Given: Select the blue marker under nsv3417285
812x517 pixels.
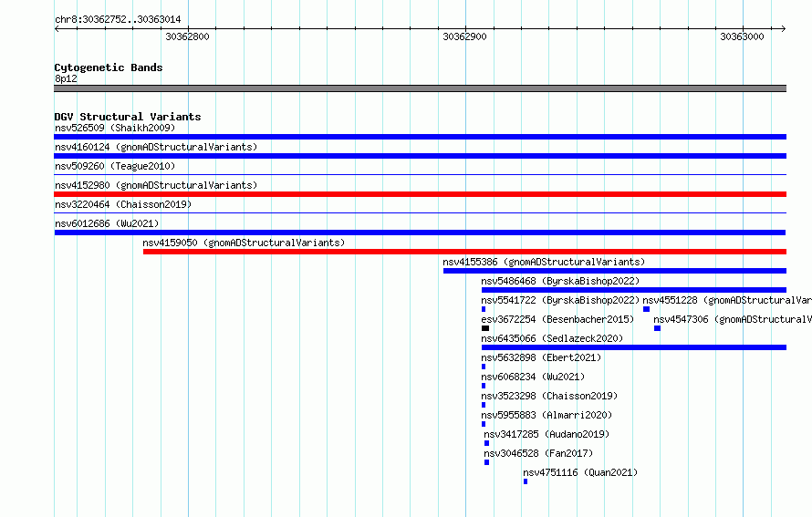Looking at the screenshot, I should (487, 443).
